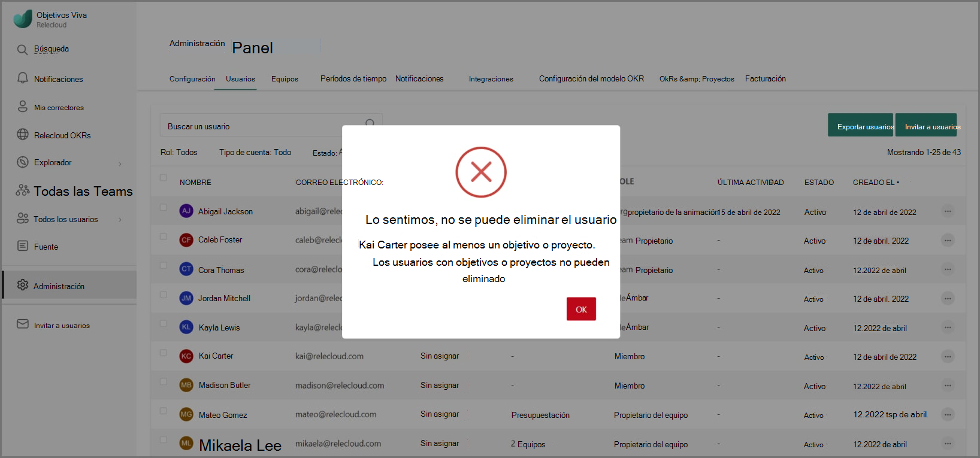Open more options for Abigail Jackson row

pyautogui.click(x=948, y=211)
